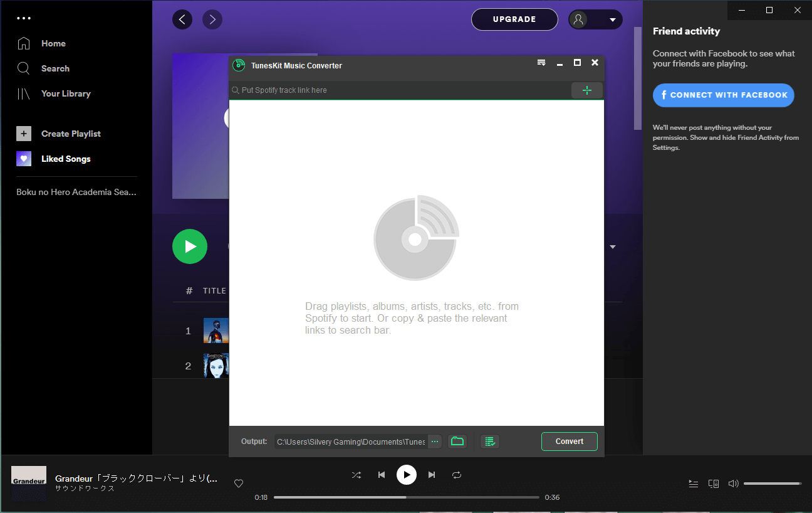This screenshot has height=513, width=812.
Task: Click Spotify main view scrollbar
Action: 638,78
